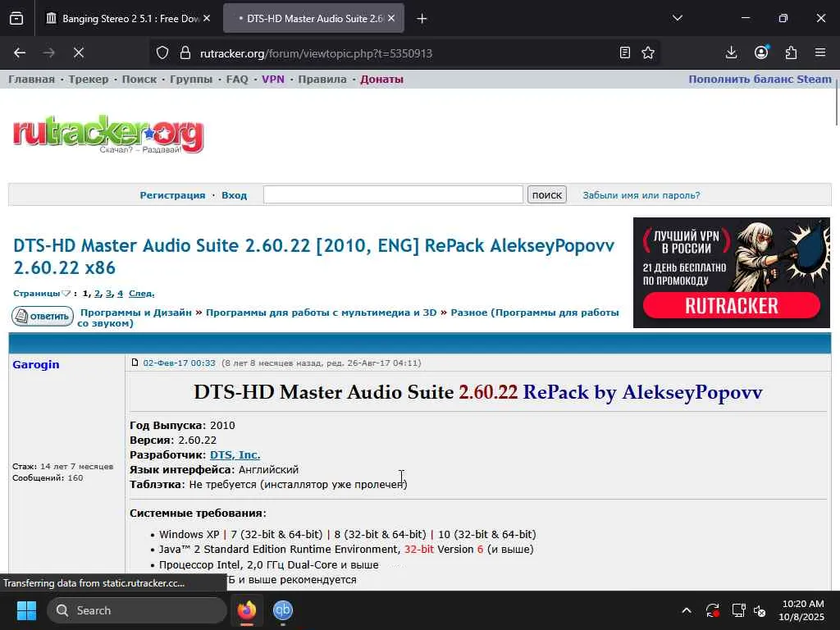Click Вход login link

point(234,195)
